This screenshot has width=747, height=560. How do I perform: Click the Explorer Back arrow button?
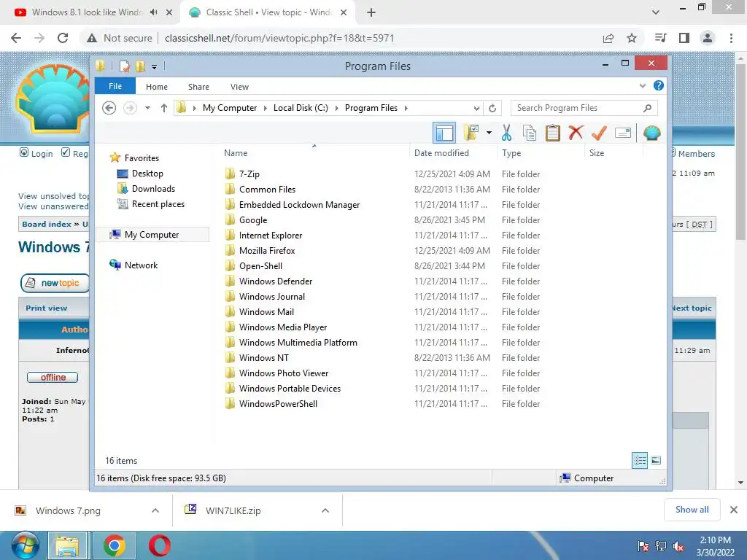(x=109, y=108)
